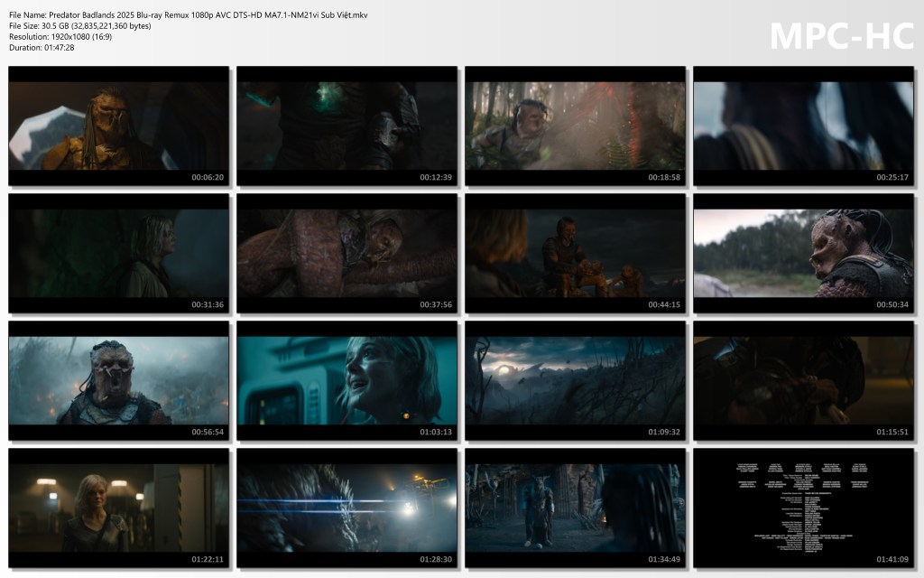
Task: Select the roaring predator frame 00:56:54
Action: point(118,380)
